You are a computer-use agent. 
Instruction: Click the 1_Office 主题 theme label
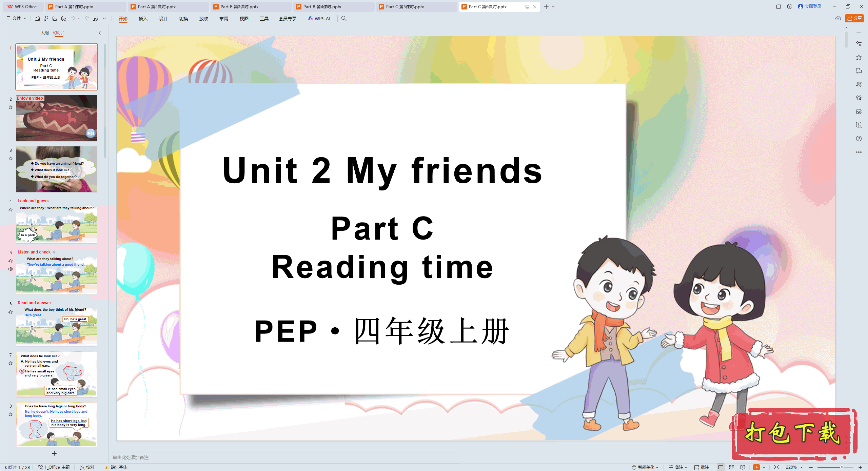coord(54,467)
